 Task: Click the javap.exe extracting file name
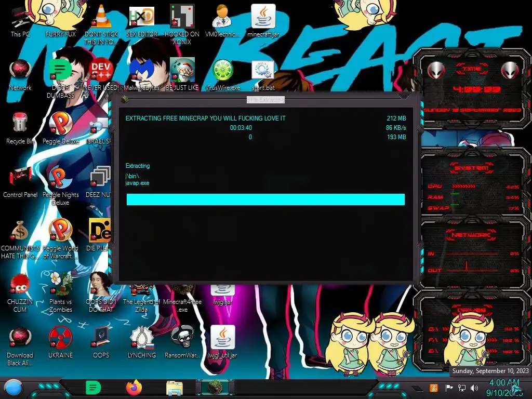pyautogui.click(x=137, y=183)
